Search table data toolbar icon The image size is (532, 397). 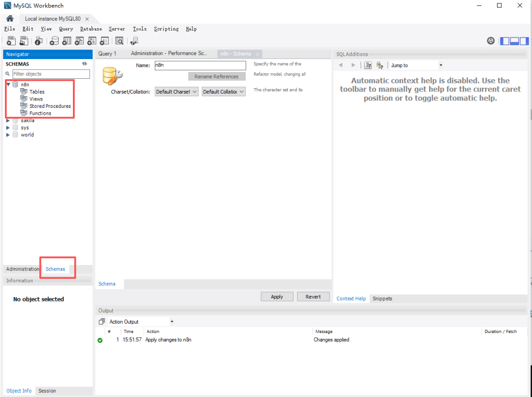click(119, 41)
